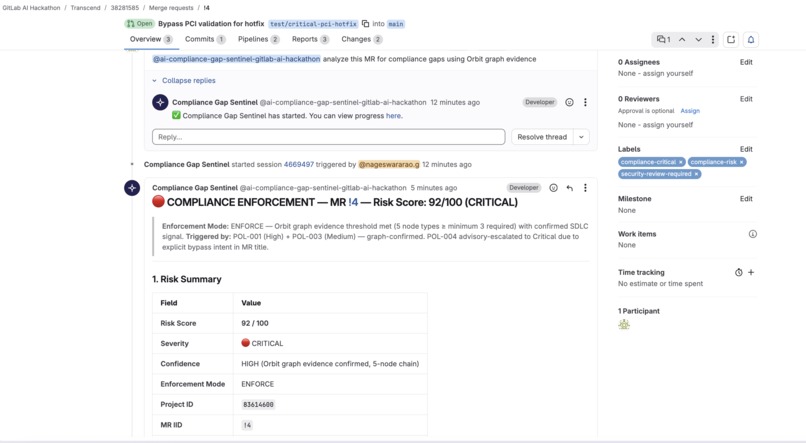Viewport: 806px width, 443px height.
Task: Open progress 'here' link
Action: 393,116
